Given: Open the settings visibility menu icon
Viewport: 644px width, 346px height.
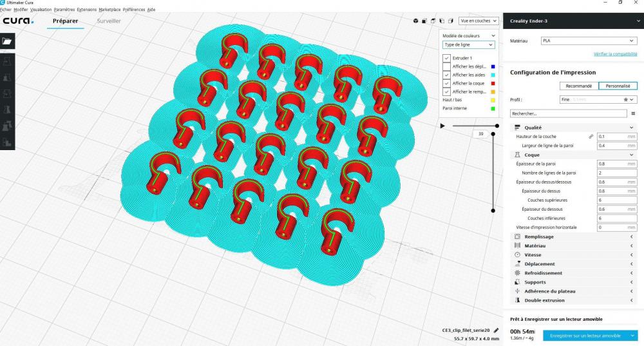Looking at the screenshot, I should [633, 113].
